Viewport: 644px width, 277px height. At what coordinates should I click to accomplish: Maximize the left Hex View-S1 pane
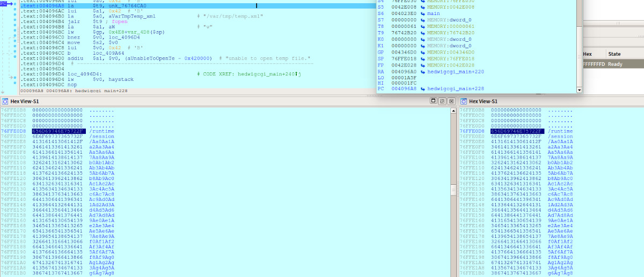pyautogui.click(x=433, y=101)
